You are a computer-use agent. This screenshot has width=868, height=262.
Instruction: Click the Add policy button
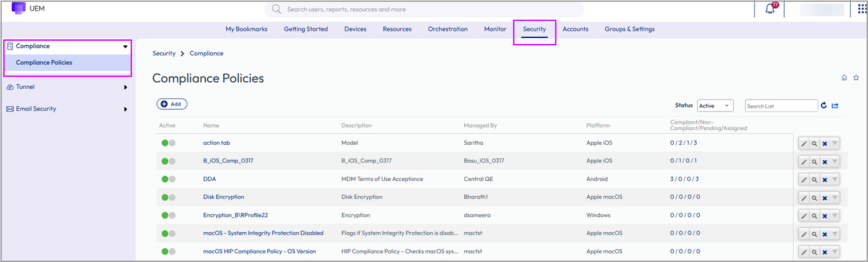pyautogui.click(x=172, y=104)
